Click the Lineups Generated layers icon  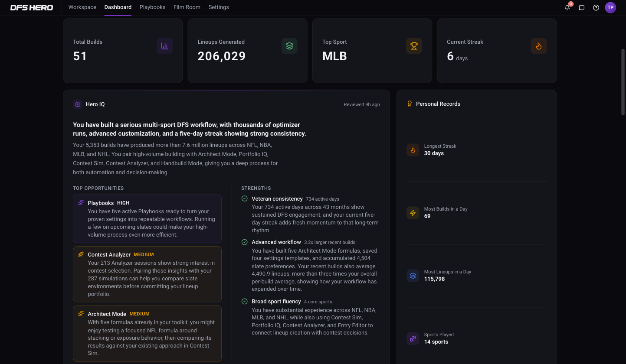pyautogui.click(x=289, y=46)
